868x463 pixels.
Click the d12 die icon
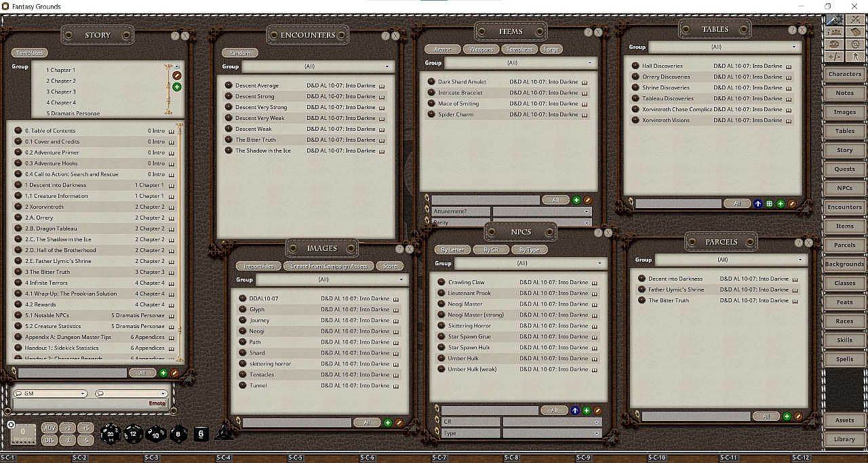pos(134,434)
